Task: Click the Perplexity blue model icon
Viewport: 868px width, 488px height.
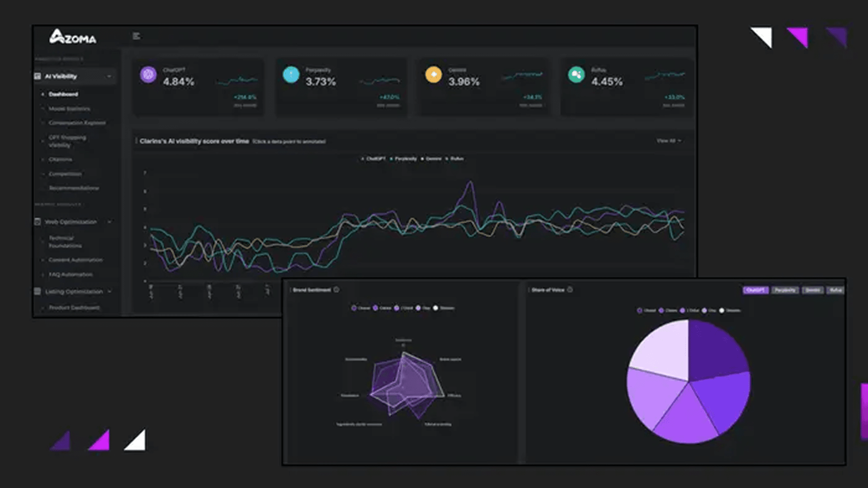Action: coord(291,75)
